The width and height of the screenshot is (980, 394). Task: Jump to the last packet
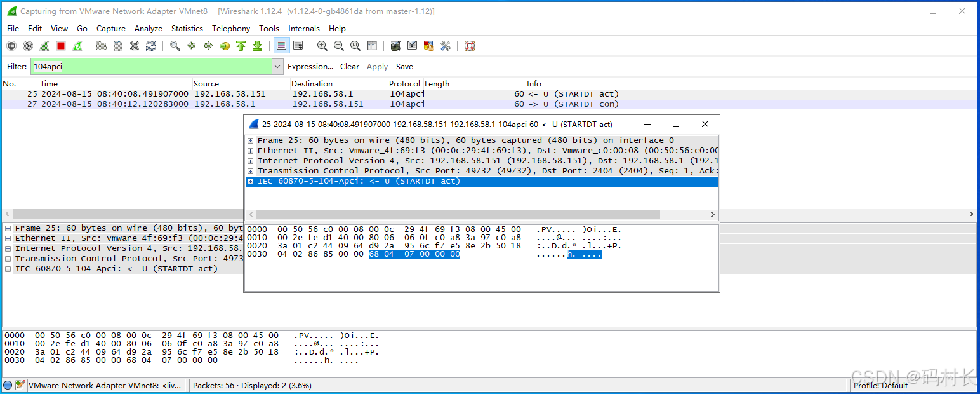pos(258,46)
